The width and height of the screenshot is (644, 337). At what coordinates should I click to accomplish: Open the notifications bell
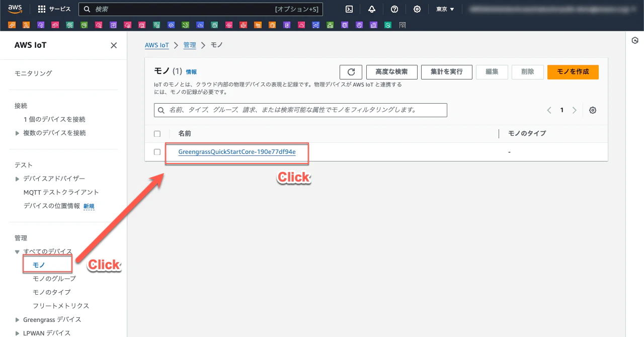point(372,9)
